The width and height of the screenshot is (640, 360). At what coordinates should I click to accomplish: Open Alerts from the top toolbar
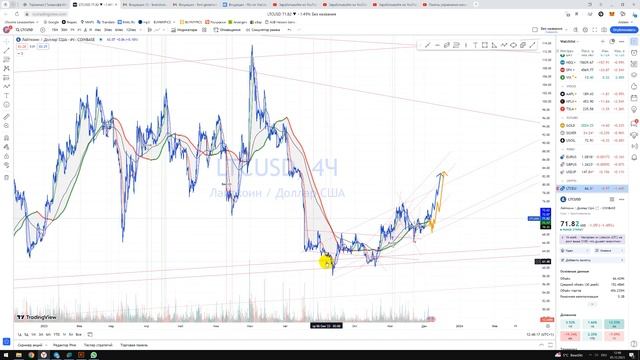pyautogui.click(x=227, y=30)
